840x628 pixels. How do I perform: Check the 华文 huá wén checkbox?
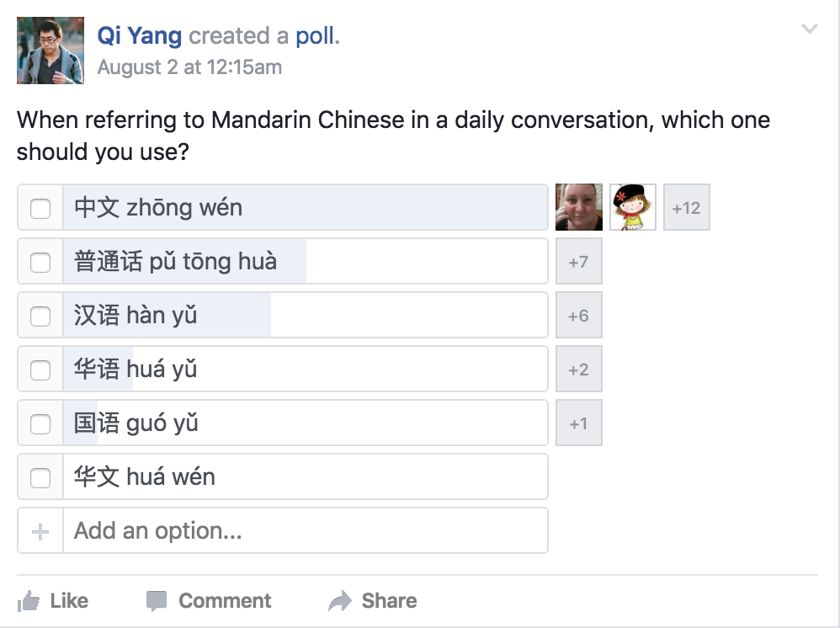click(x=40, y=478)
